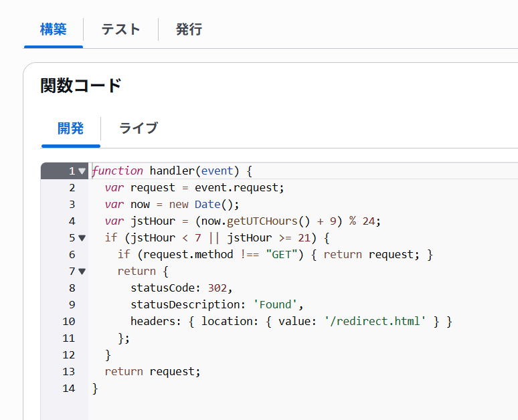Click the 関数コード section heading
518x420 pixels.
(81, 86)
